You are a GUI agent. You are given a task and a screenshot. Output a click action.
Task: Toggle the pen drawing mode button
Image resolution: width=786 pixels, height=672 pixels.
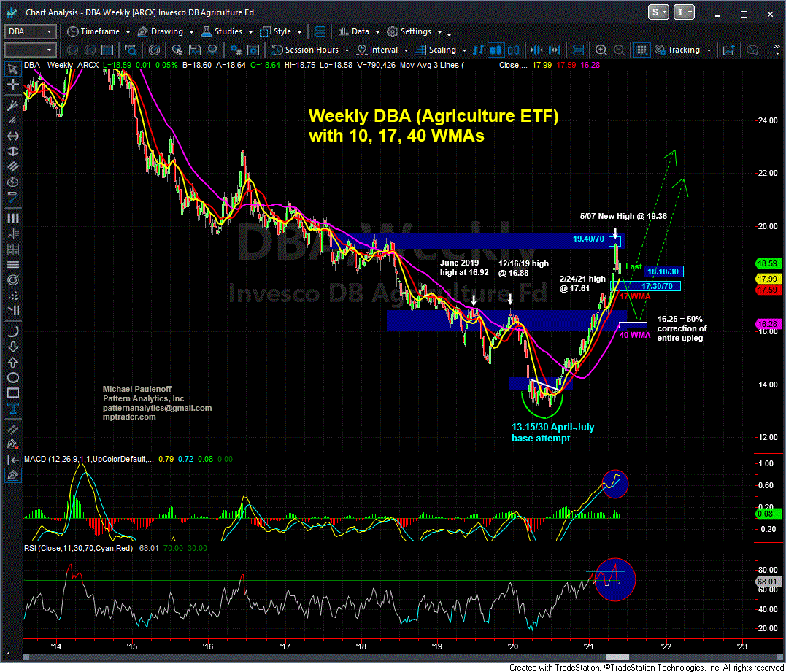13,475
